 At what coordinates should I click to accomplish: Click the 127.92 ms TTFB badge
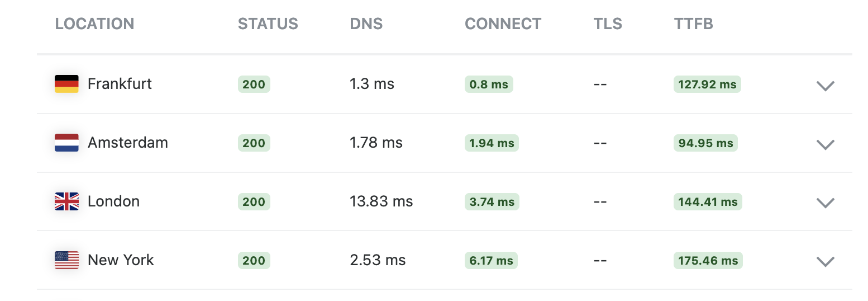707,84
